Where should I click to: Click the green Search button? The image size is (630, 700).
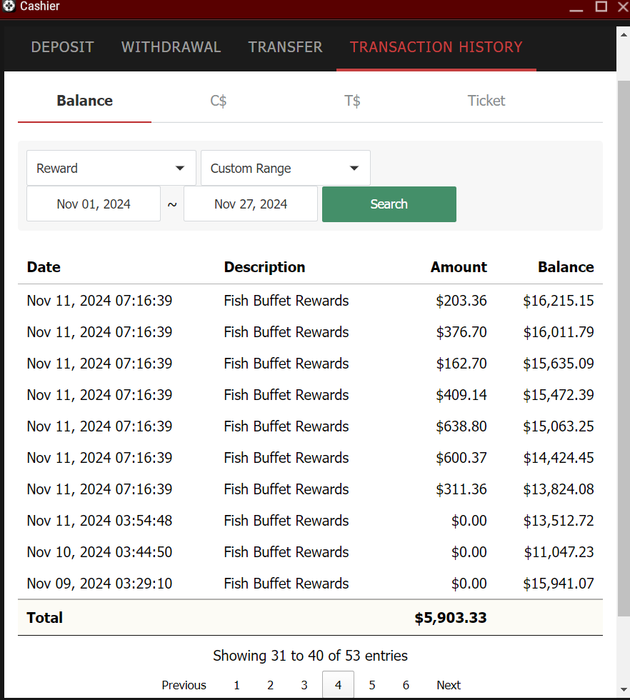pos(389,204)
